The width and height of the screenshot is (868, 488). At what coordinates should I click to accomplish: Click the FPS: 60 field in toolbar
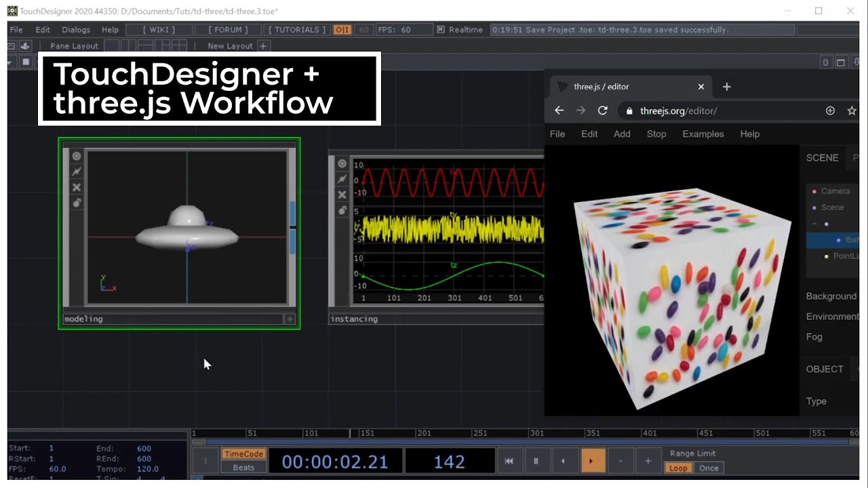pyautogui.click(x=405, y=30)
